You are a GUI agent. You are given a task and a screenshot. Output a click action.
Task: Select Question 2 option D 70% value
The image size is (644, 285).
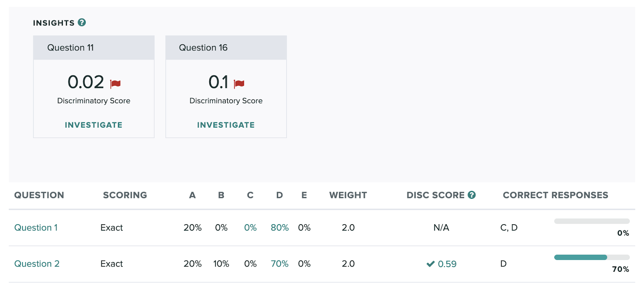tap(280, 264)
